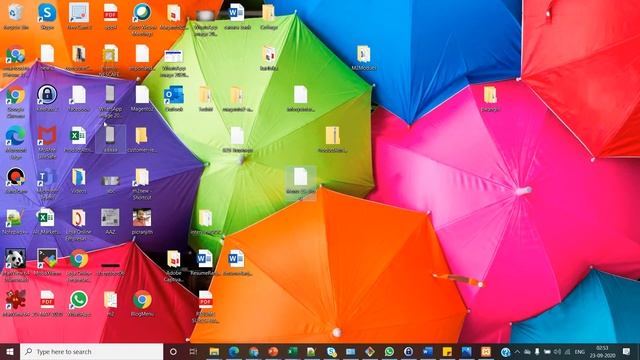Select the Microsoft Edge desktop shortcut
This screenshot has height=360, width=640.
(x=16, y=142)
